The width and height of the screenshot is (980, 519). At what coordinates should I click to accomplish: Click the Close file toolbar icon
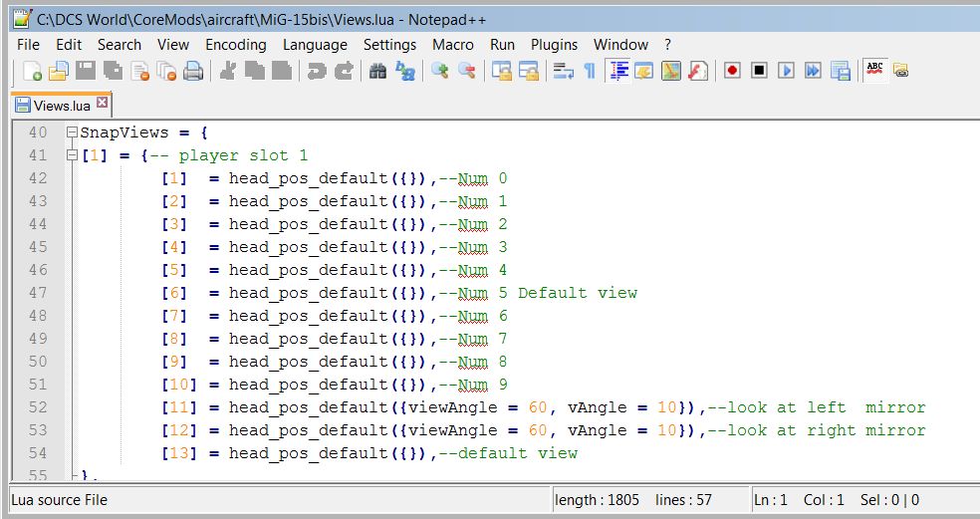(x=140, y=71)
